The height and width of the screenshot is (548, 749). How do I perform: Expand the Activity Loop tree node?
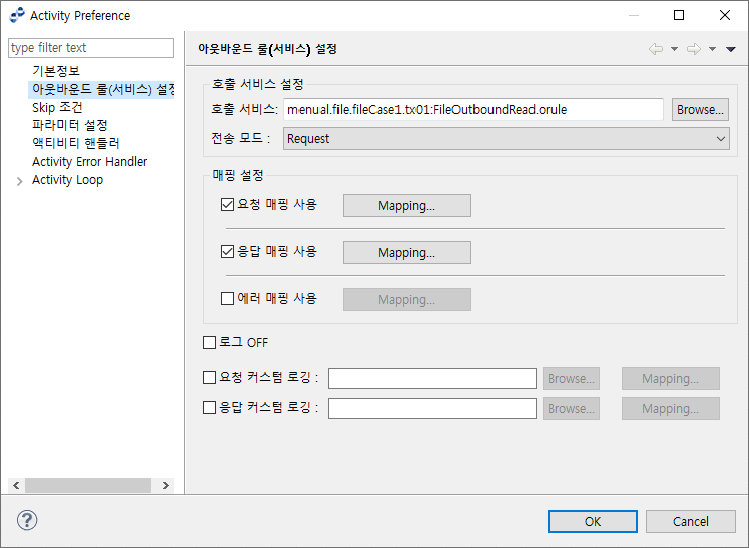point(19,181)
